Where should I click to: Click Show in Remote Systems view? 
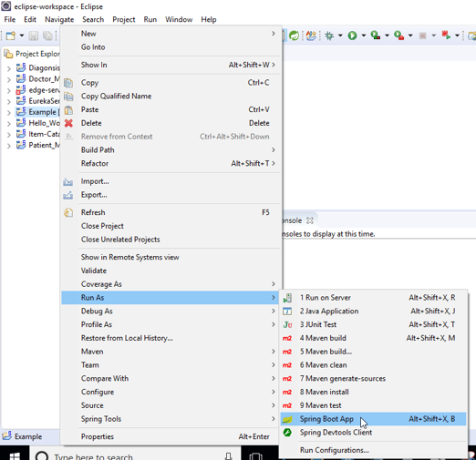(x=171, y=257)
